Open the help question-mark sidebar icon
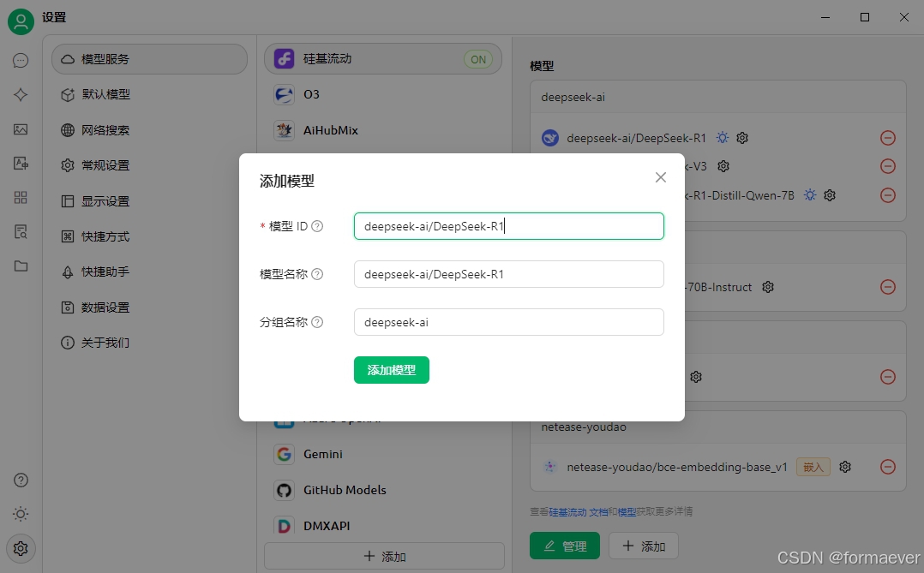The width and height of the screenshot is (924, 573). (21, 480)
